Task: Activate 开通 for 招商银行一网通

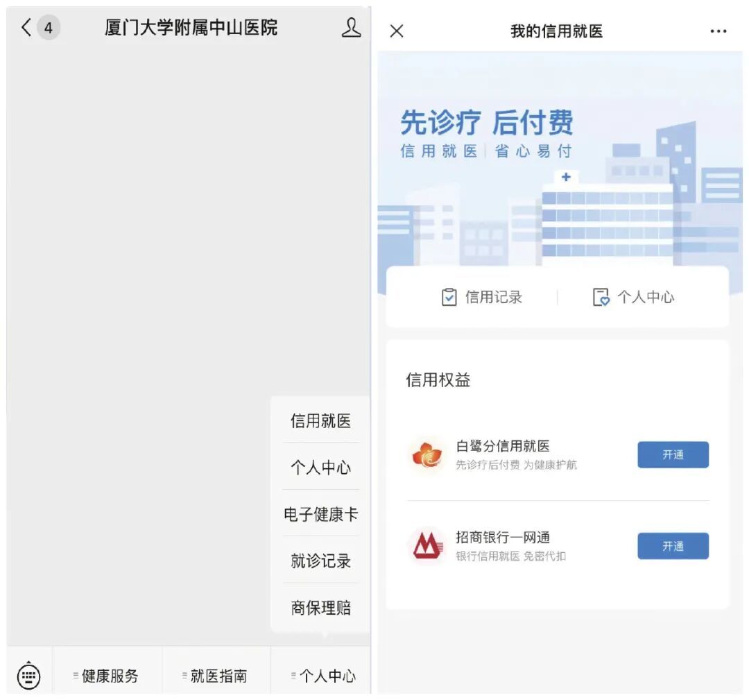Action: click(x=673, y=546)
